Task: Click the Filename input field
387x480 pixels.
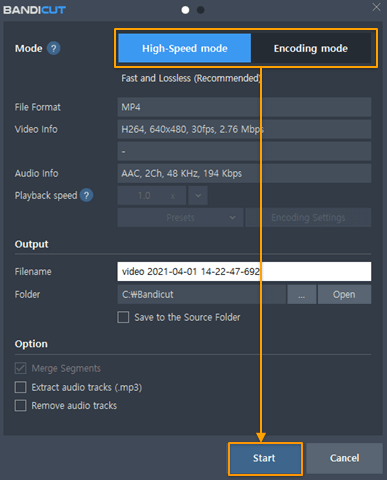Action: 244,271
